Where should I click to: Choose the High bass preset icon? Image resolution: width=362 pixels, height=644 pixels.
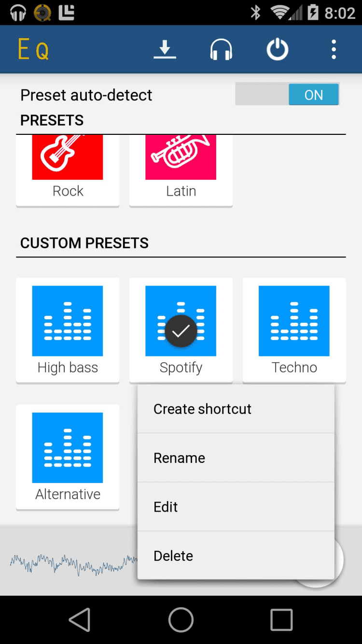click(x=68, y=321)
